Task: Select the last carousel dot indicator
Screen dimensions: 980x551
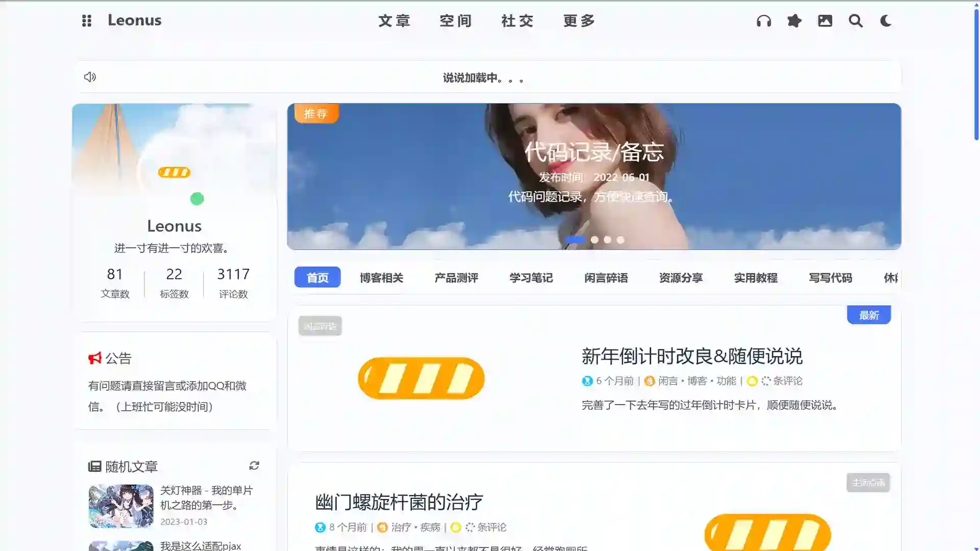Action: [620, 240]
